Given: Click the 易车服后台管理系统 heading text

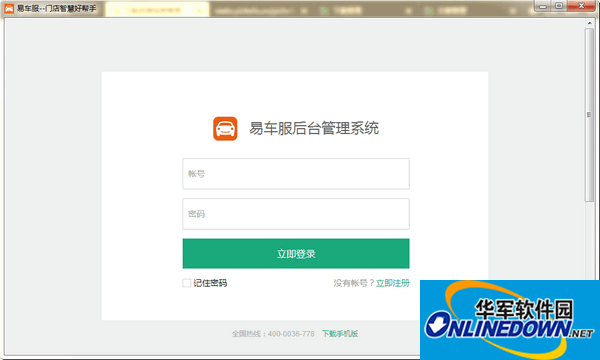Looking at the screenshot, I should (314, 128).
